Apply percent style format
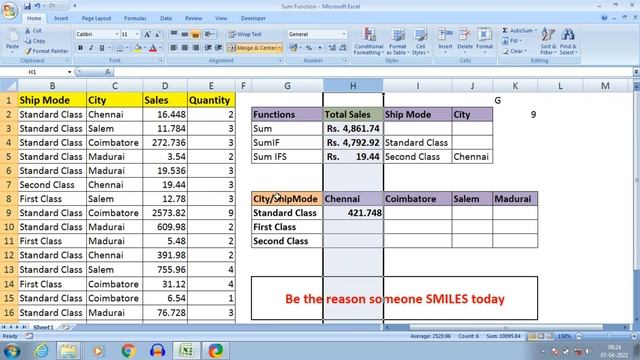640x360 pixels. (309, 48)
